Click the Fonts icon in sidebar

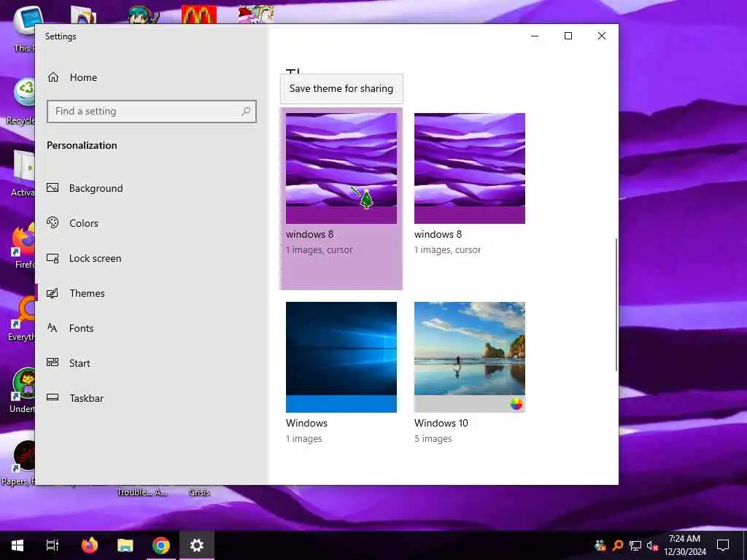(x=53, y=327)
